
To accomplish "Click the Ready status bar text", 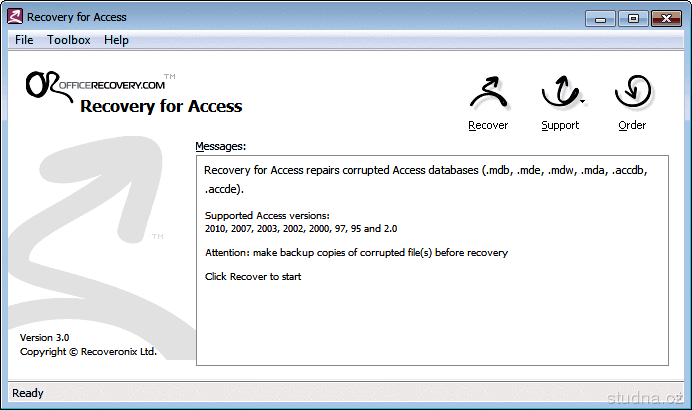I will (x=28, y=393).
